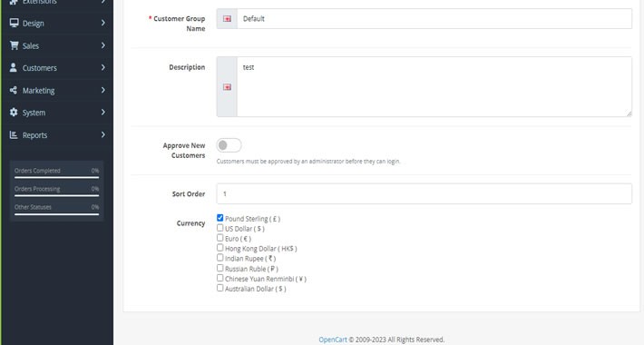This screenshot has height=345, width=644.
Task: Click the 'Pound Sterling ( £ )' label
Action: pos(252,219)
